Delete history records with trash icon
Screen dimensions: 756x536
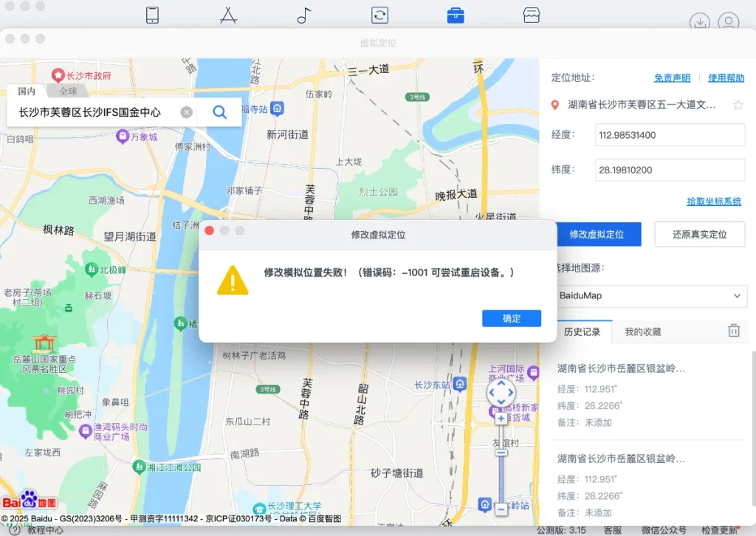pos(734,331)
